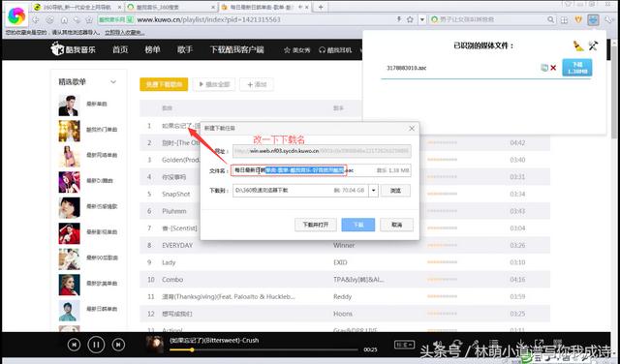This screenshot has height=364, width=620.
Task: Click the search magnifier icon
Action: [551, 19]
